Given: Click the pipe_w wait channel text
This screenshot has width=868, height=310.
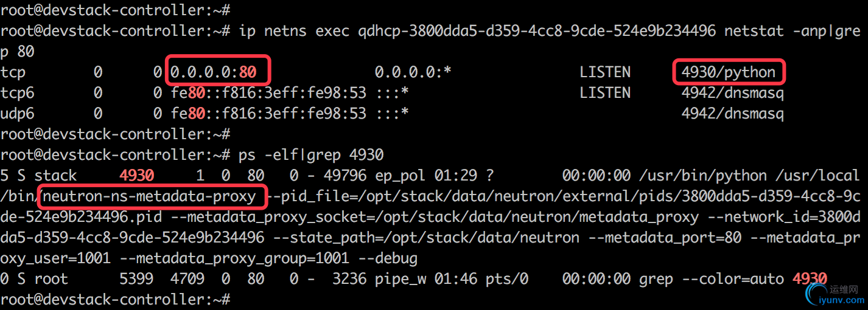Looking at the screenshot, I should pos(400,279).
